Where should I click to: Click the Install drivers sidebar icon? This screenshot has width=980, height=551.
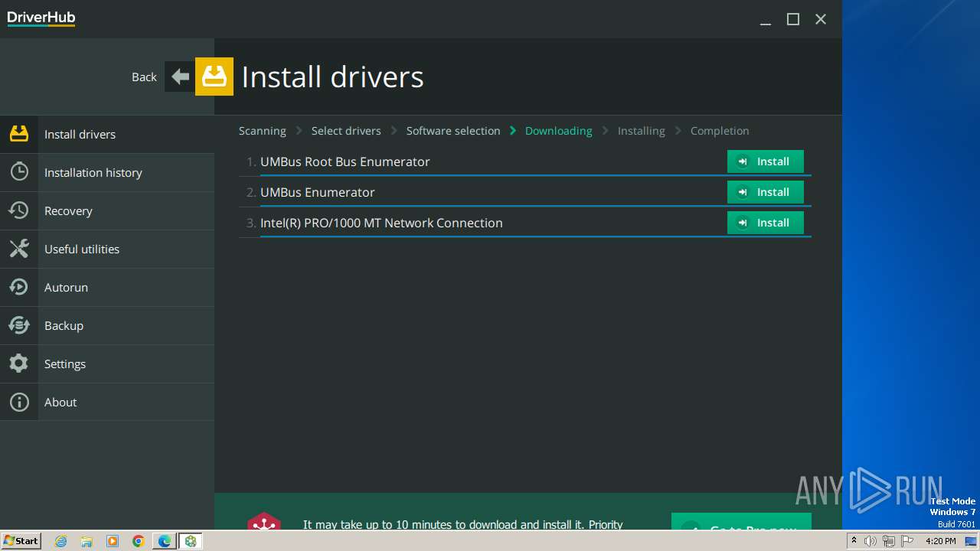(19, 134)
